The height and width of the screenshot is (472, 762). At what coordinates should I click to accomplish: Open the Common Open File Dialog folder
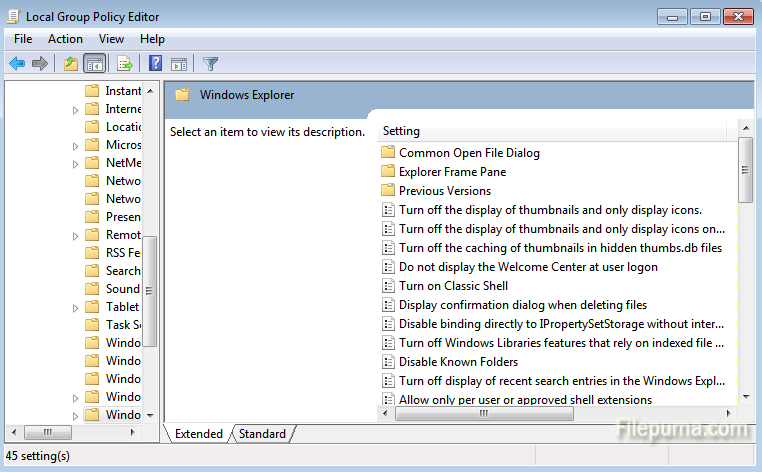[469, 153]
